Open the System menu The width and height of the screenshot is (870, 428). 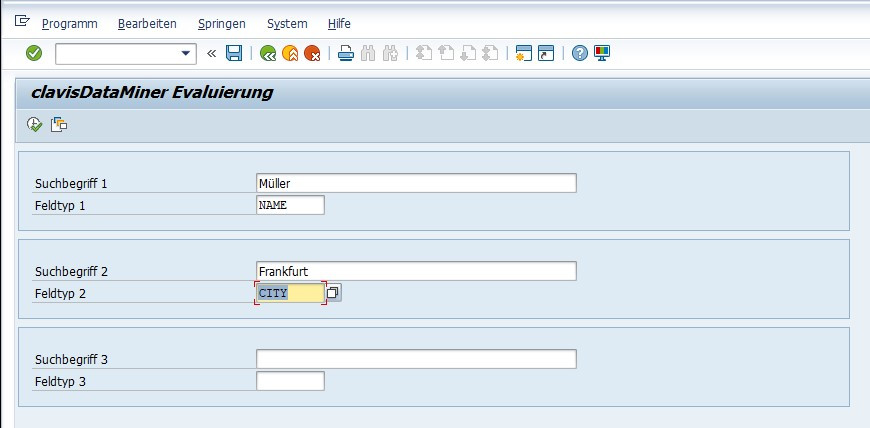click(287, 24)
